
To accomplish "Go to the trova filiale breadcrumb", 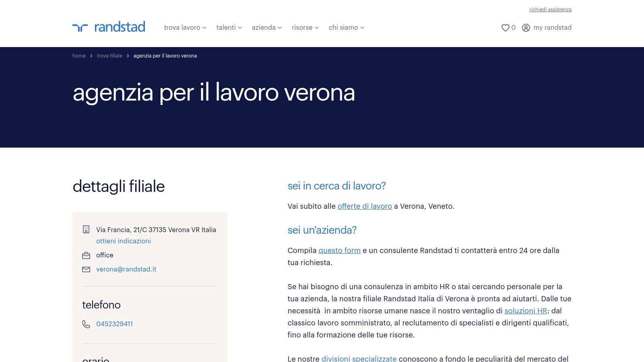I will click(109, 56).
